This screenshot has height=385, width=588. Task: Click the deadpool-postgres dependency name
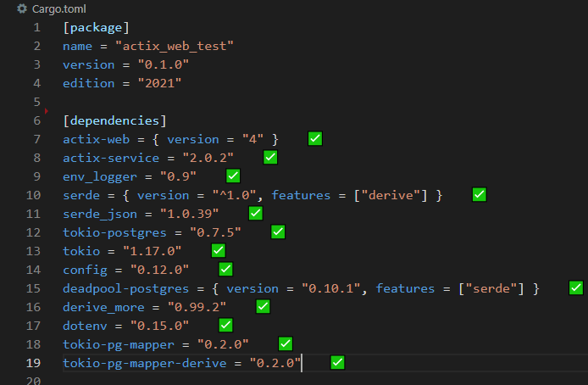[x=125, y=288]
